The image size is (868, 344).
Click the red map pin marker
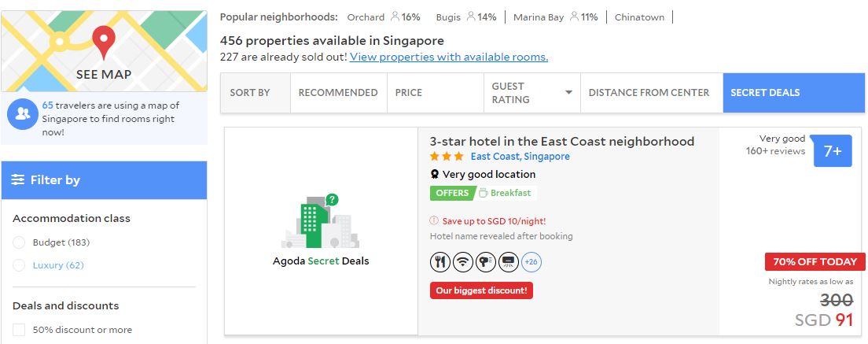tap(103, 41)
